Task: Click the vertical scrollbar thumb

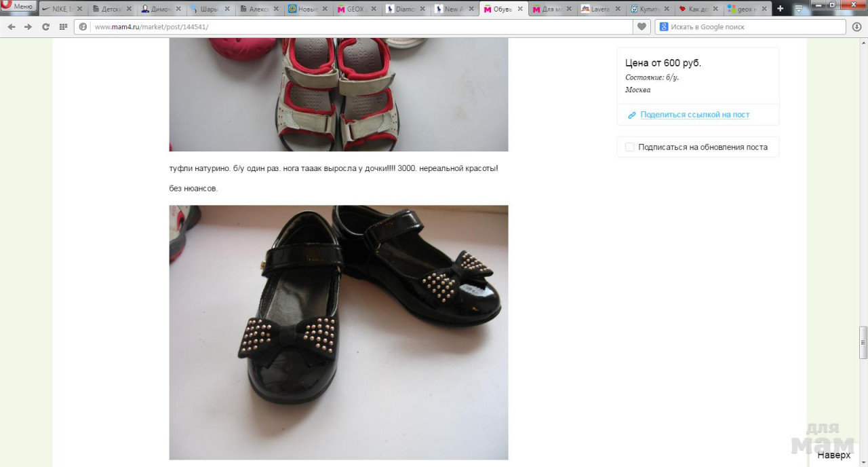Action: point(863,342)
